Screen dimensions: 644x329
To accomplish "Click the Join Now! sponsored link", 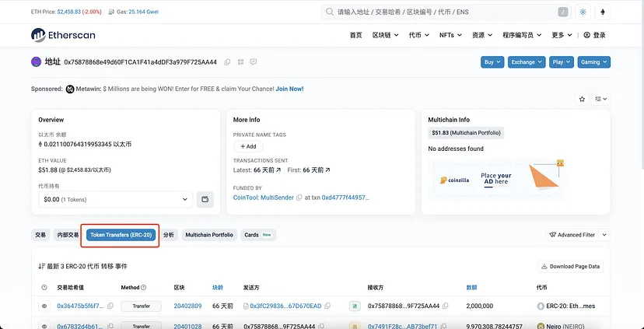I will coord(289,89).
